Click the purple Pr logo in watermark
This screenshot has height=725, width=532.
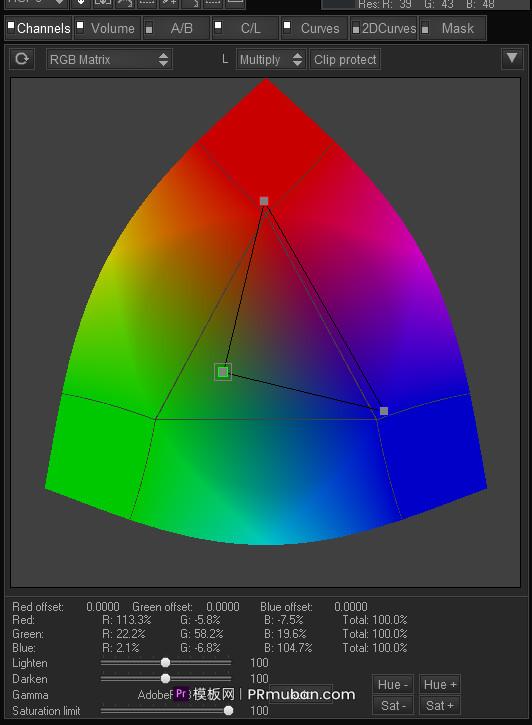pos(181,694)
